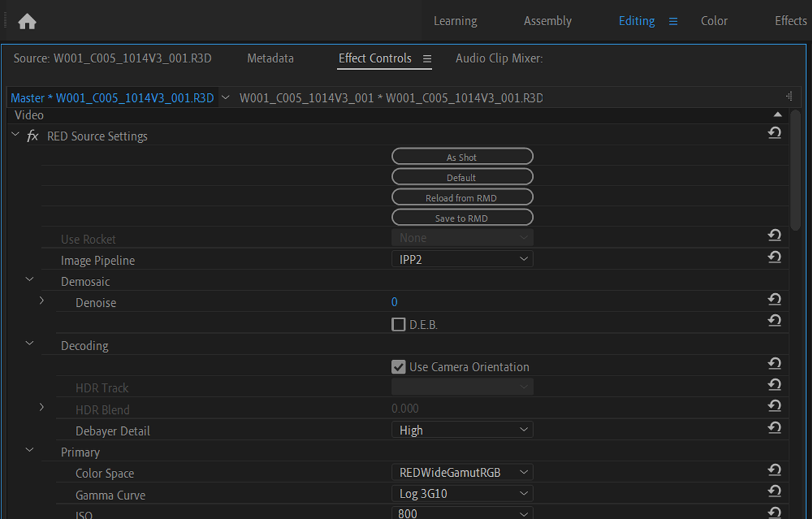This screenshot has height=519, width=812.
Task: Click the RED Source Settings effect name
Action: coord(97,136)
